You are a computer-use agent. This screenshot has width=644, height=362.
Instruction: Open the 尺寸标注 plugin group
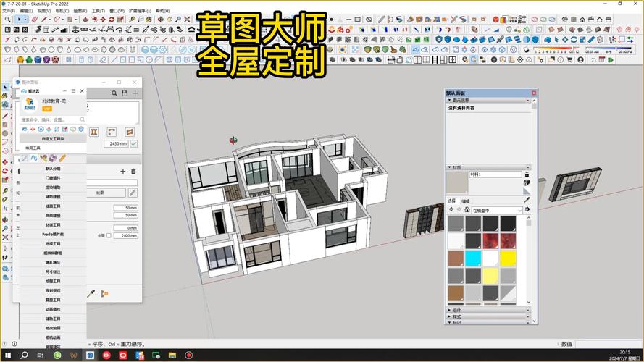[x=53, y=271]
